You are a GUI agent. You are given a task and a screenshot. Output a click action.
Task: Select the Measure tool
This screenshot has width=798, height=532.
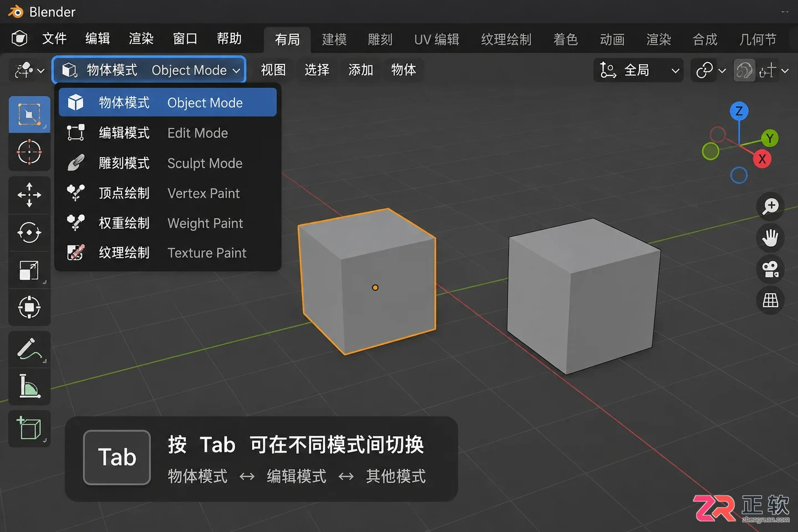(29, 386)
